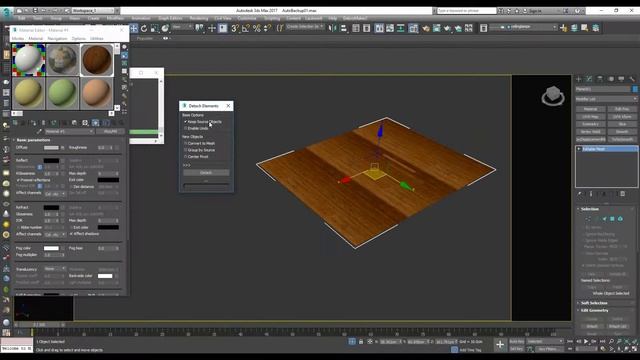This screenshot has width=640, height=360.
Task: Toggle the 3D Snaps icon
Action: 235,28
